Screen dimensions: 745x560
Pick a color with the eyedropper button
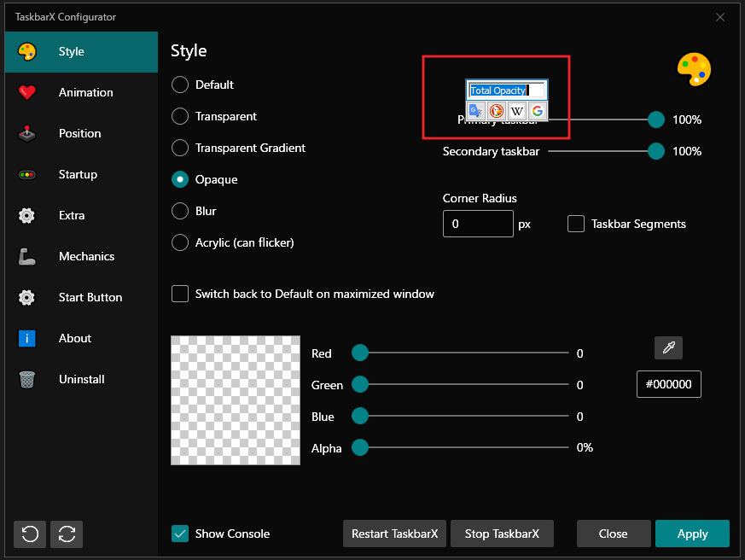coord(668,348)
